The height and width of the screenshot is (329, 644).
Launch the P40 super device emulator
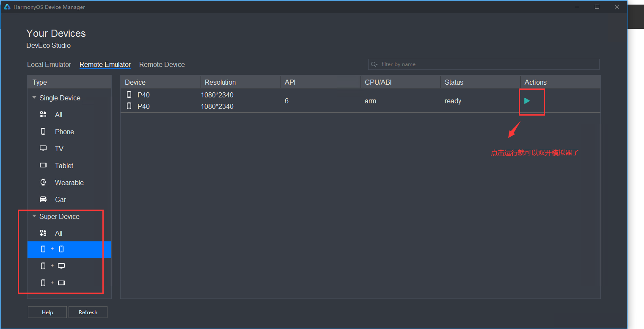pos(527,101)
